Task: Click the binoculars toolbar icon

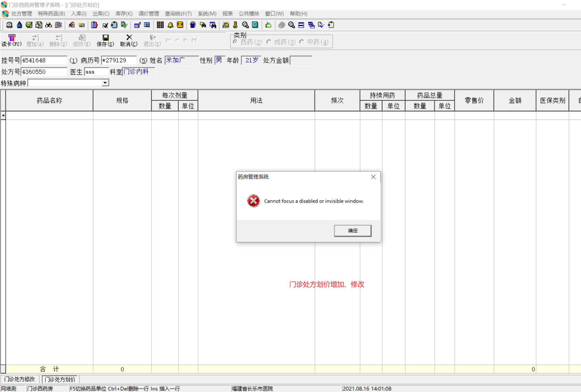Action: (49, 25)
